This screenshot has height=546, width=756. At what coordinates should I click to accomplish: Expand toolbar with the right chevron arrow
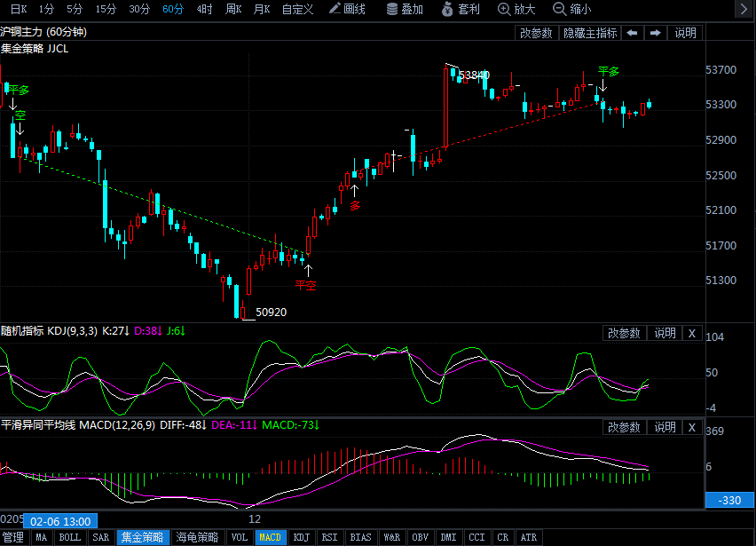744,9
